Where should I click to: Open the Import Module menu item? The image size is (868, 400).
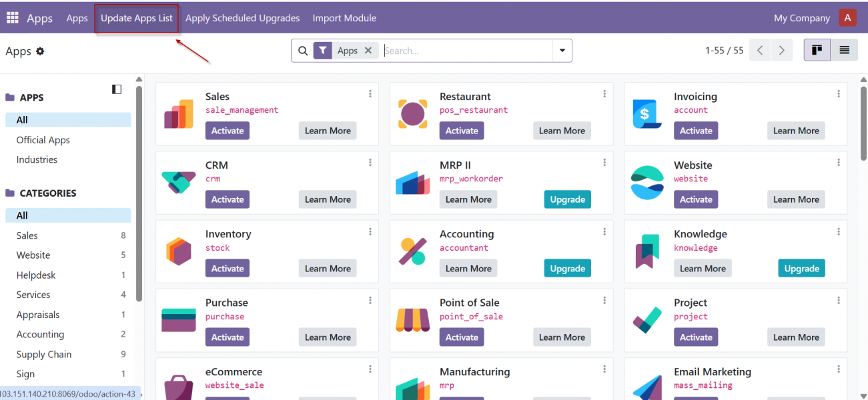tap(344, 18)
